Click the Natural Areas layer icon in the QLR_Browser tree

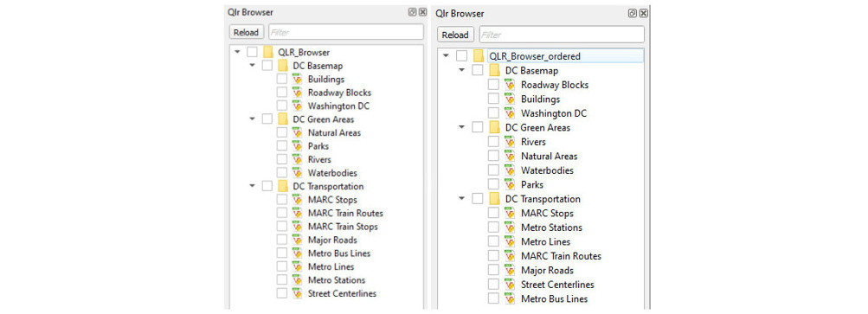click(298, 133)
